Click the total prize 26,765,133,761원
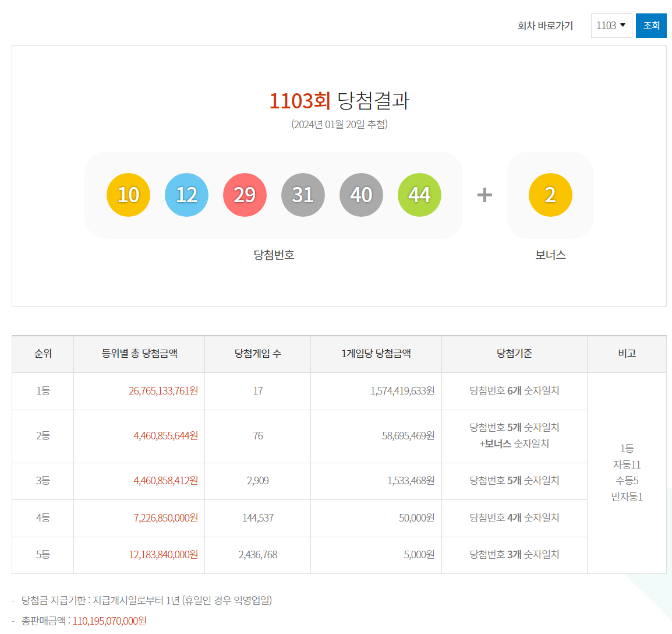672x634 pixels. point(163,391)
